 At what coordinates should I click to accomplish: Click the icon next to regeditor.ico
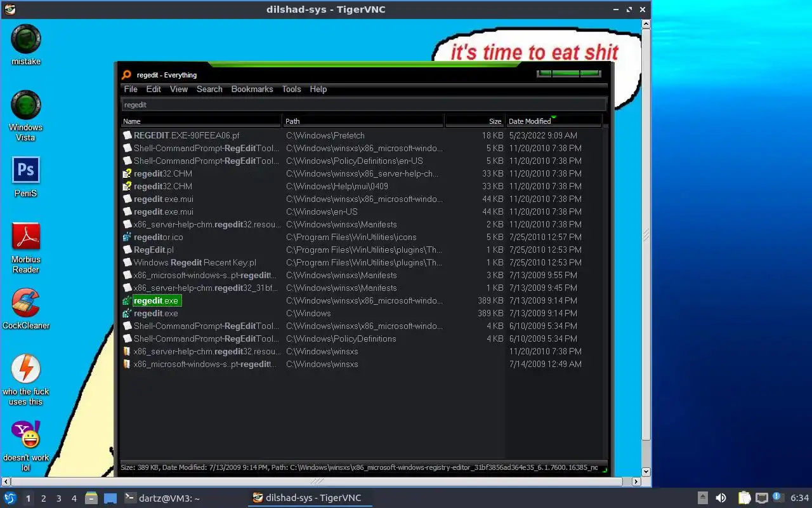coord(128,237)
